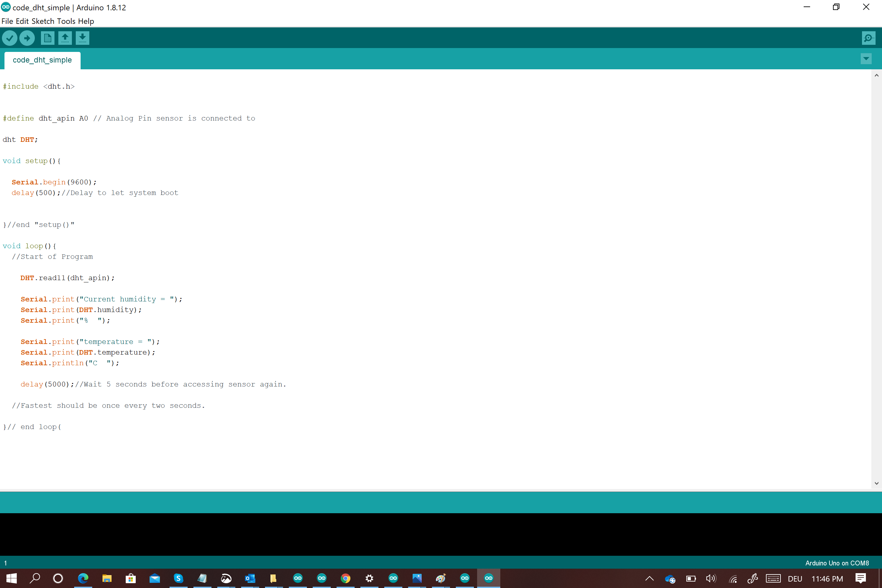Click the Verify sketch checkmark button

[x=10, y=38]
